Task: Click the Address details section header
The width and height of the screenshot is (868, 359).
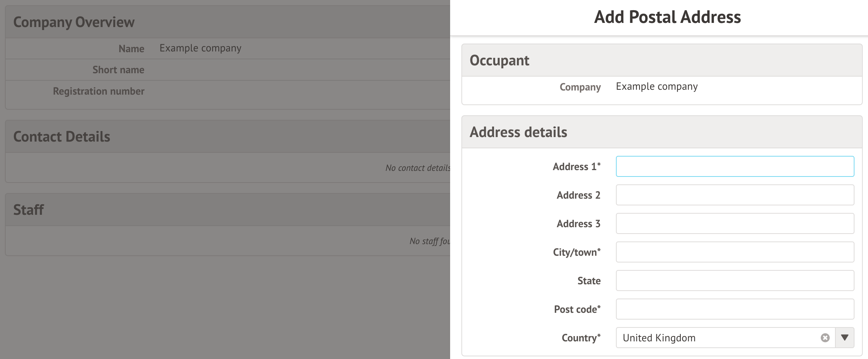Action: point(518,132)
